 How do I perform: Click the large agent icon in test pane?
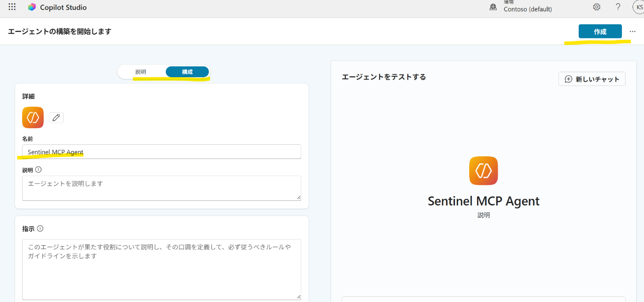point(483,171)
